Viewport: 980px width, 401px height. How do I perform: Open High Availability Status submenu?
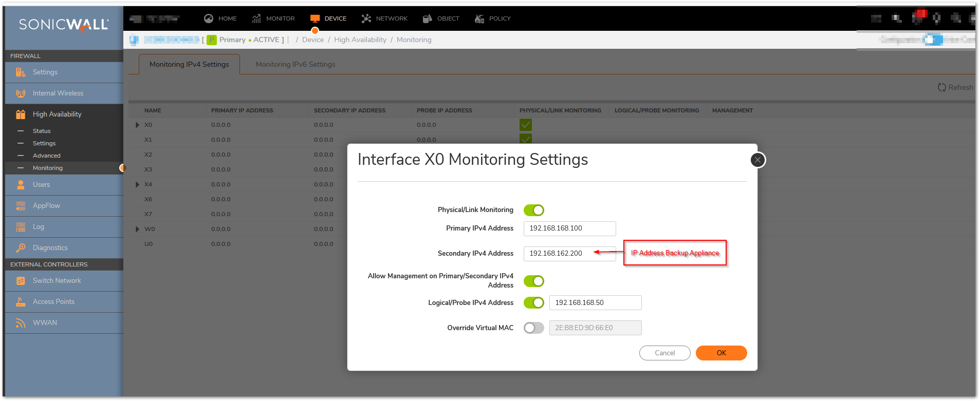click(x=42, y=131)
